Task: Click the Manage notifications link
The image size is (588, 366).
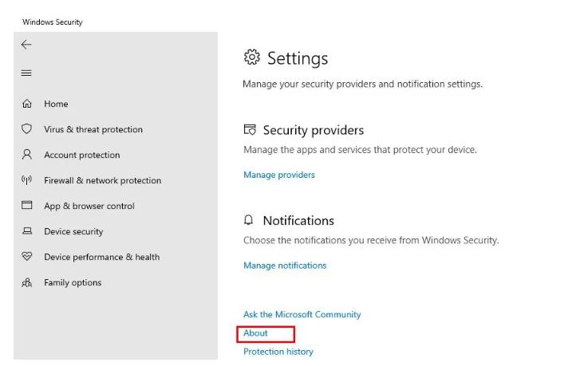Action: pyautogui.click(x=285, y=266)
